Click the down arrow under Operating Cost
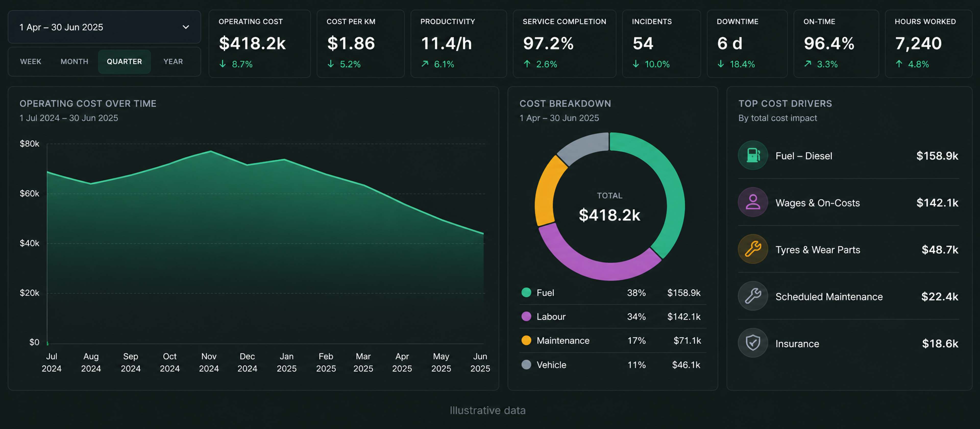 pos(223,64)
